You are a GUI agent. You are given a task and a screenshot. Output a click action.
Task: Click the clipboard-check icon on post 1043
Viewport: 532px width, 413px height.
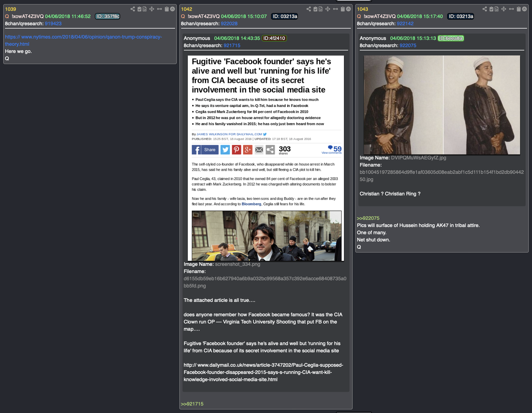click(x=492, y=9)
